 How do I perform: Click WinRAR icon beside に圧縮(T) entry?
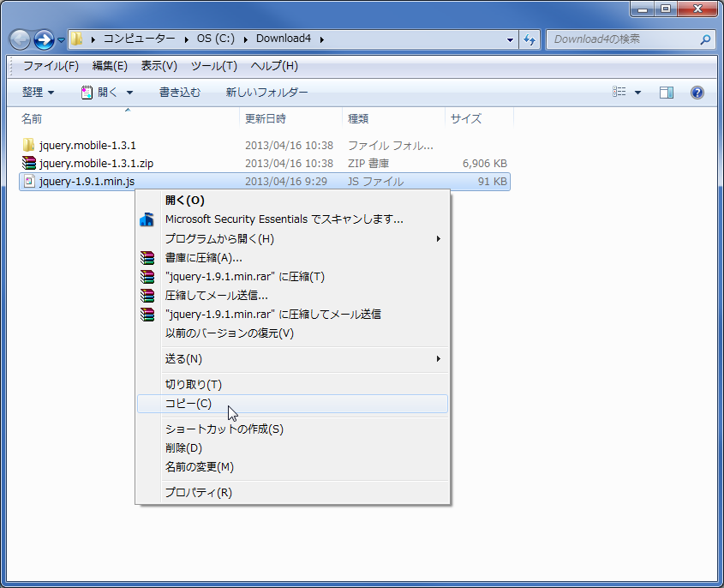[147, 277]
